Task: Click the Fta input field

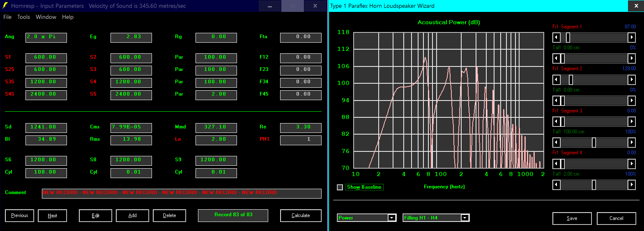Action: (x=301, y=38)
